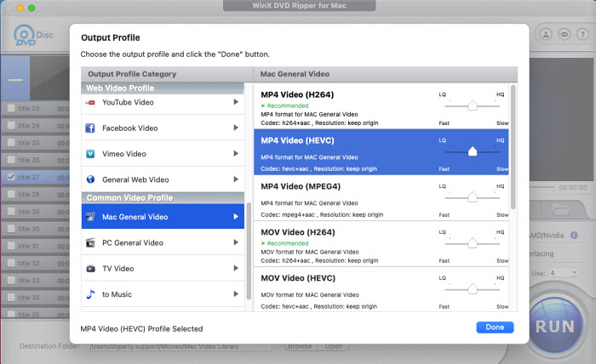Click the Common Video Profile header
The image size is (596, 364).
(163, 198)
